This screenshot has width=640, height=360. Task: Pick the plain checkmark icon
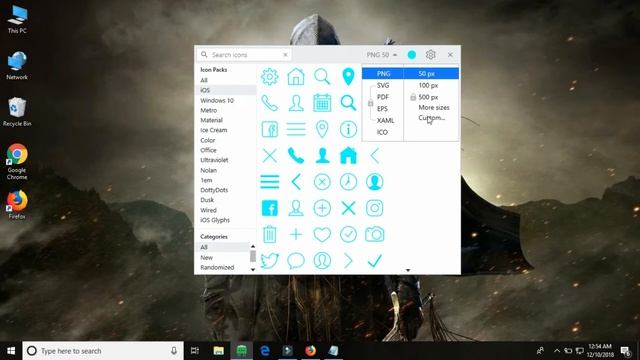[x=374, y=261]
